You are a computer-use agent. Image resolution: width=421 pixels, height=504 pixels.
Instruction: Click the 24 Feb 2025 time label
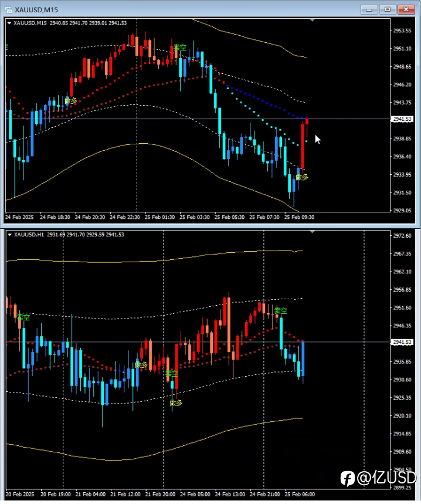[19, 217]
